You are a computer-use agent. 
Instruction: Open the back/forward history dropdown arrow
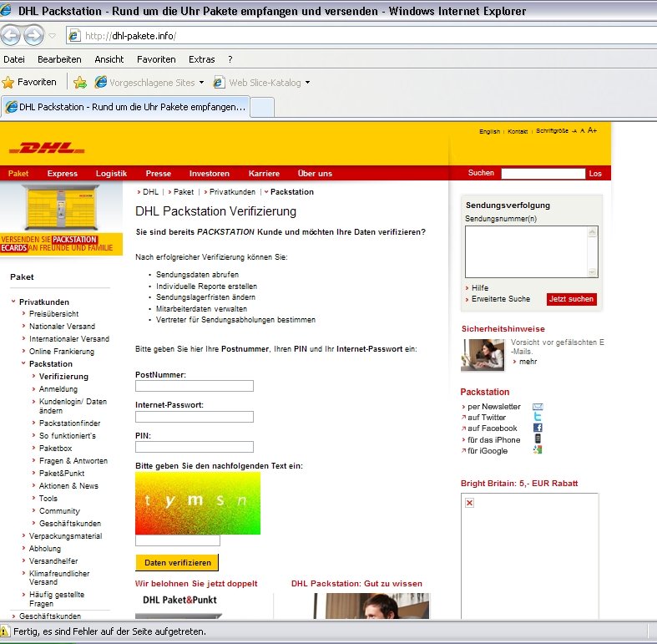pos(52,36)
